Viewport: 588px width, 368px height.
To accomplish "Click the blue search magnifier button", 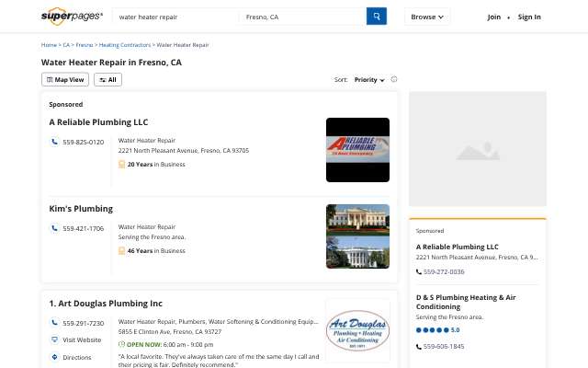I will pos(377,17).
